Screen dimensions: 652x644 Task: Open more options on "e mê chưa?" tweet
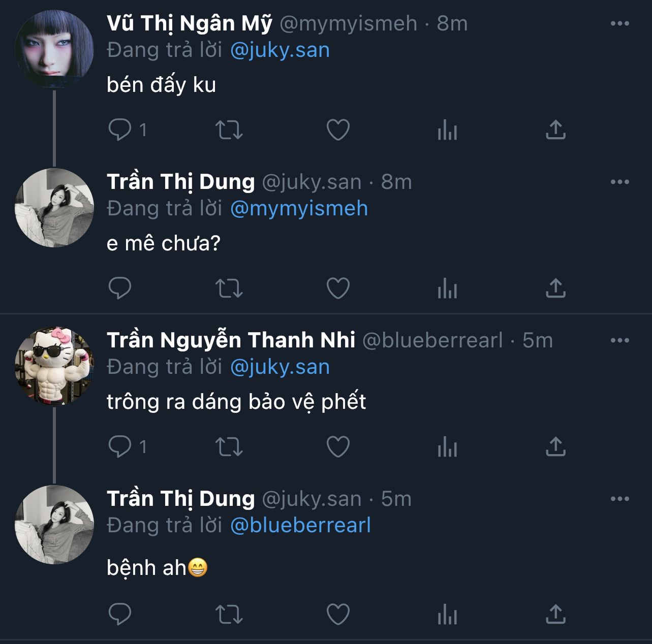tap(619, 182)
